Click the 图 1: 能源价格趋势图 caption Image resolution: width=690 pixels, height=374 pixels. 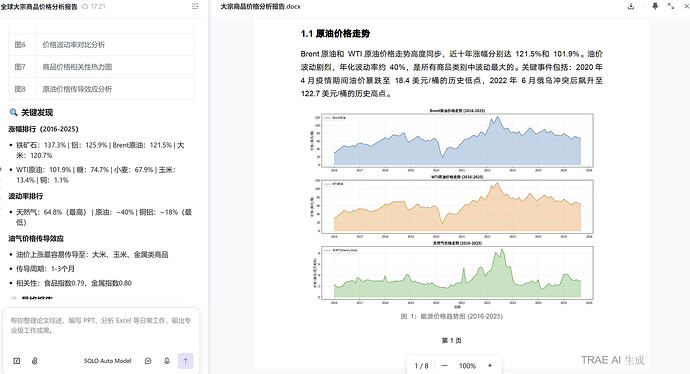451,316
